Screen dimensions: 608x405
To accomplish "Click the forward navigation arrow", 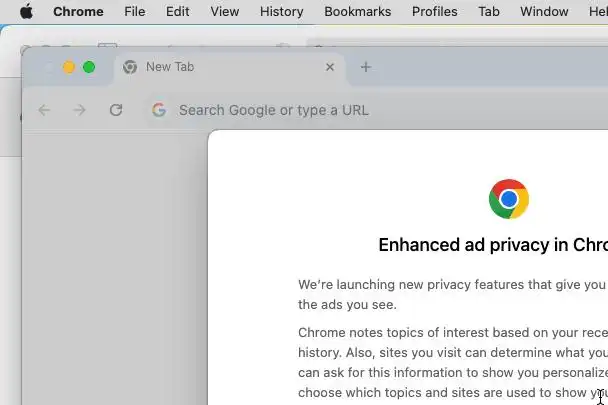I will [79, 110].
